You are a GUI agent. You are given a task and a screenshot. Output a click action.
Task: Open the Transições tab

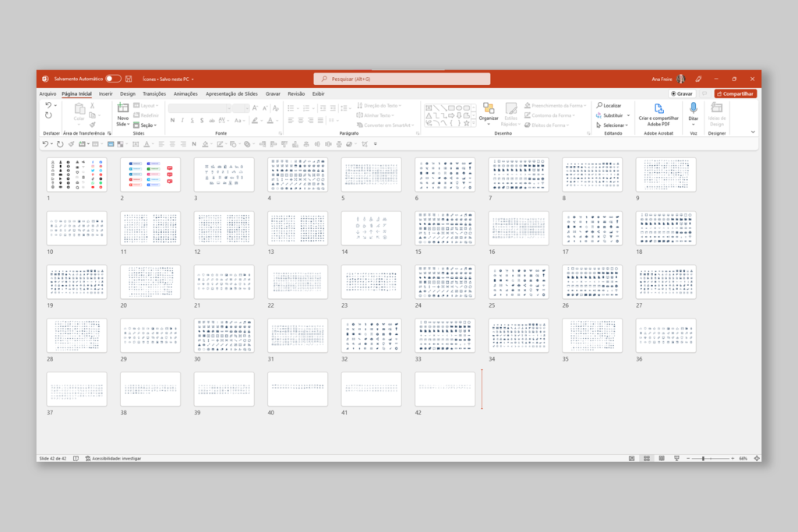click(x=154, y=93)
